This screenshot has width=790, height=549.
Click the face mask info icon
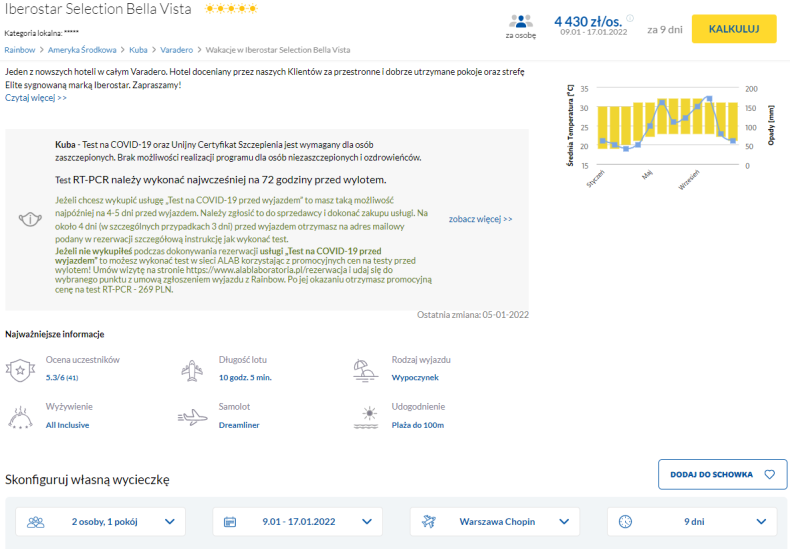(30, 219)
